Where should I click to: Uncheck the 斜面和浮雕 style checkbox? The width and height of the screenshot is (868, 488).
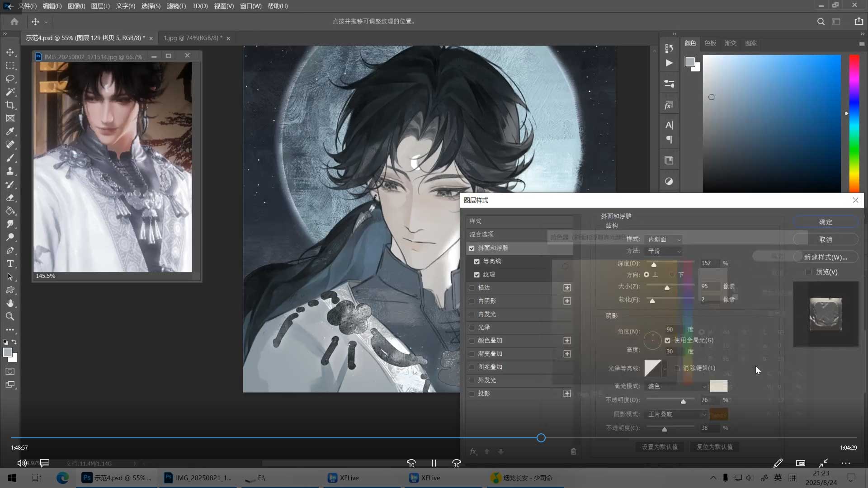472,249
